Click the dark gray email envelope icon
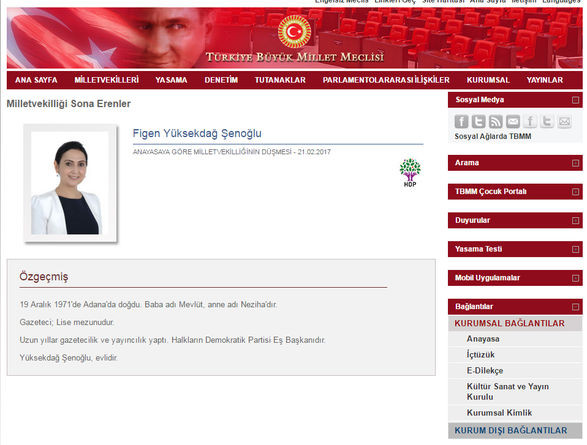This screenshot has width=587, height=445. tap(513, 122)
